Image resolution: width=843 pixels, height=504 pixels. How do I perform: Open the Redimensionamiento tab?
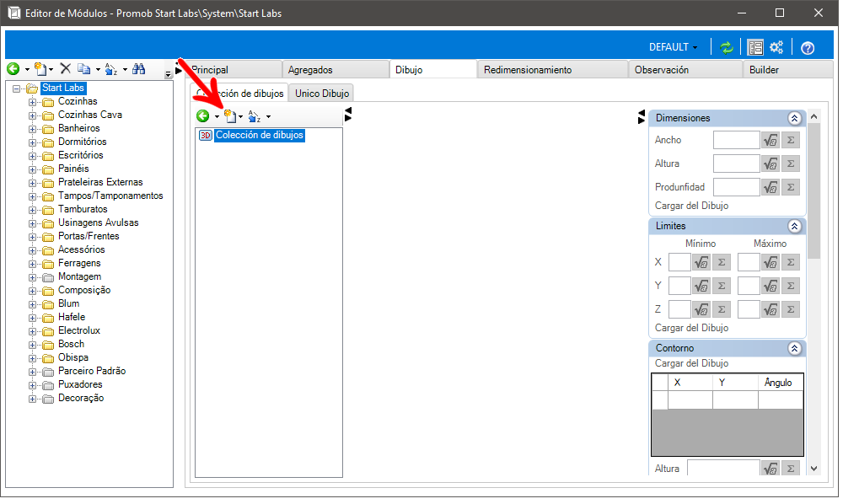(x=553, y=70)
